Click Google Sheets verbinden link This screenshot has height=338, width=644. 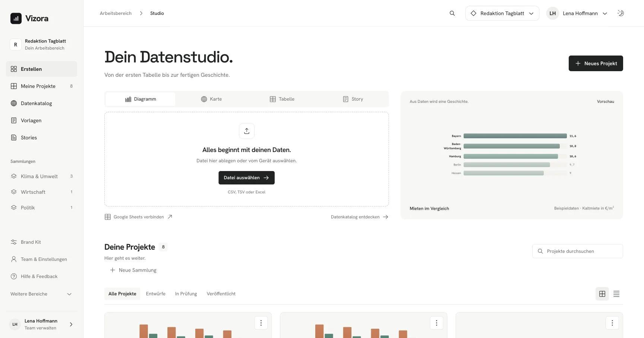139,217
